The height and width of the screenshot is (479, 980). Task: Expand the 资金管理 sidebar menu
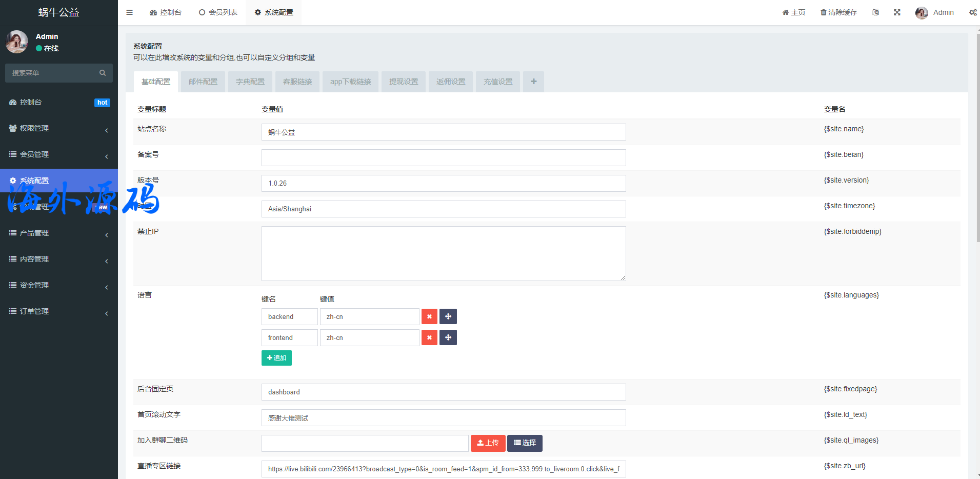point(59,285)
